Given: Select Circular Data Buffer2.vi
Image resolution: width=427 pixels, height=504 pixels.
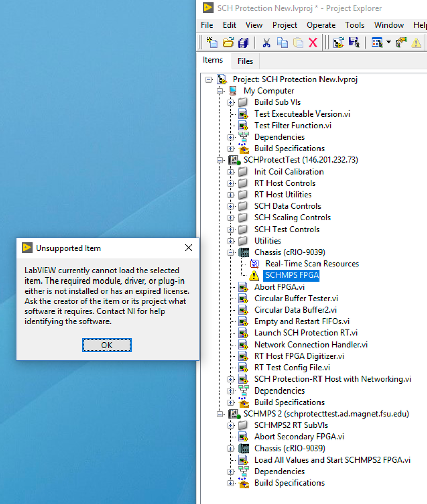Looking at the screenshot, I should [x=295, y=310].
